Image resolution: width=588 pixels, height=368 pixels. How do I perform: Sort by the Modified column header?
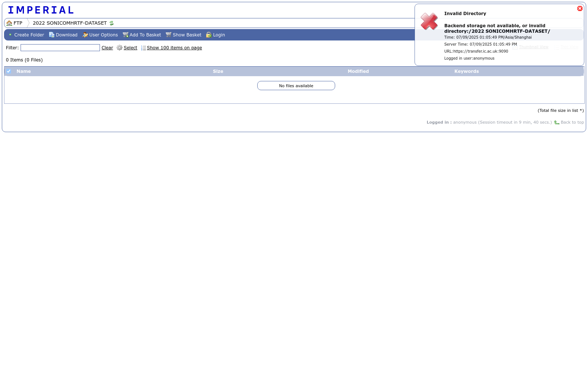358,71
